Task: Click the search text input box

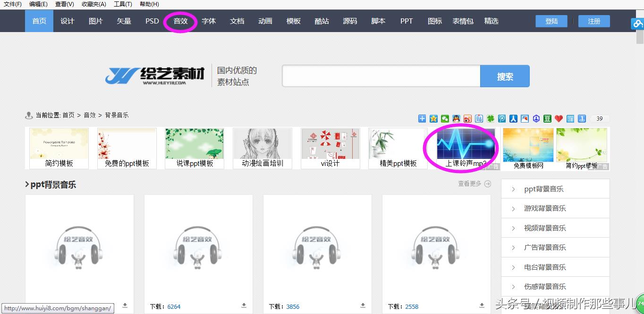Action: (x=381, y=76)
